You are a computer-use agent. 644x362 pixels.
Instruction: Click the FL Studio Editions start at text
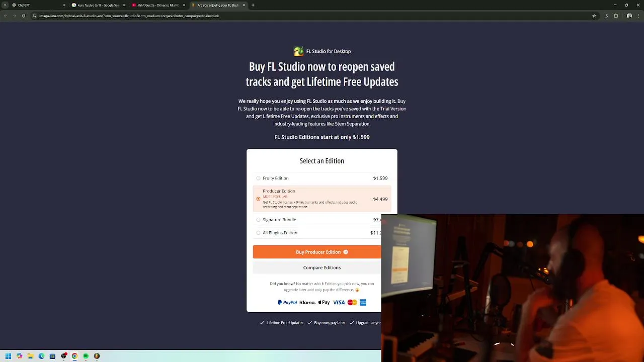click(x=322, y=137)
